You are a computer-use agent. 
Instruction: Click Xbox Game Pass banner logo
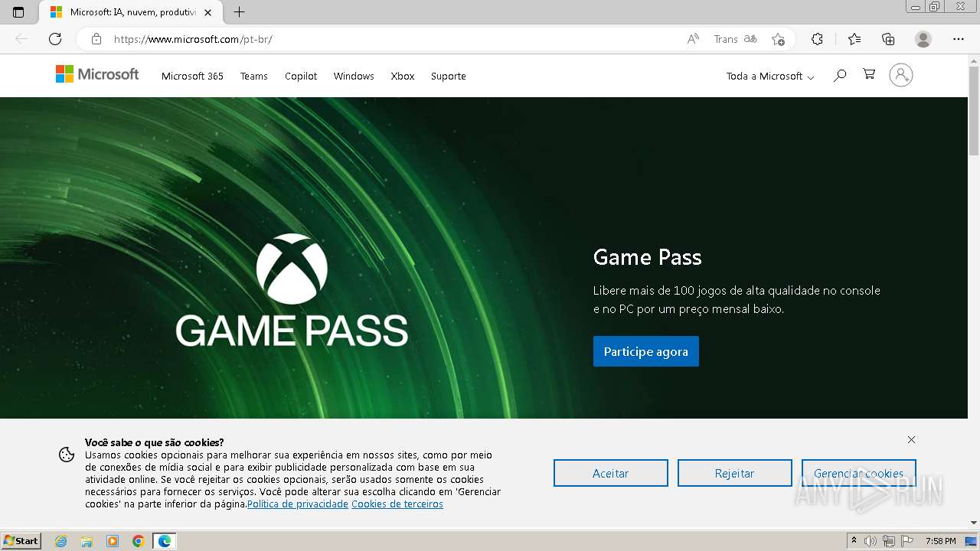(292, 289)
